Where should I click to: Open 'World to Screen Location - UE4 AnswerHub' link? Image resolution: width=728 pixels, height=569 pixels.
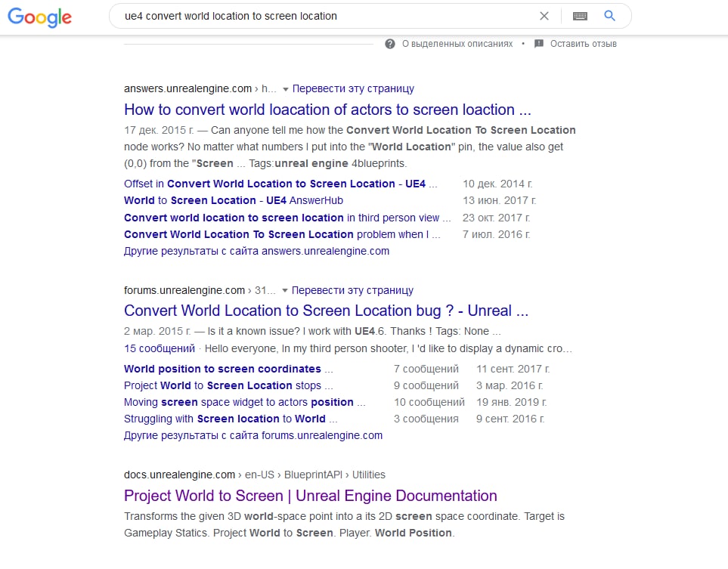[x=234, y=200]
